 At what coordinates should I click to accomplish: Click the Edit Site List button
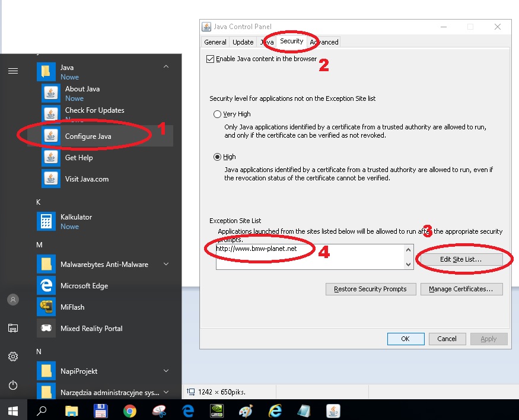point(461,259)
